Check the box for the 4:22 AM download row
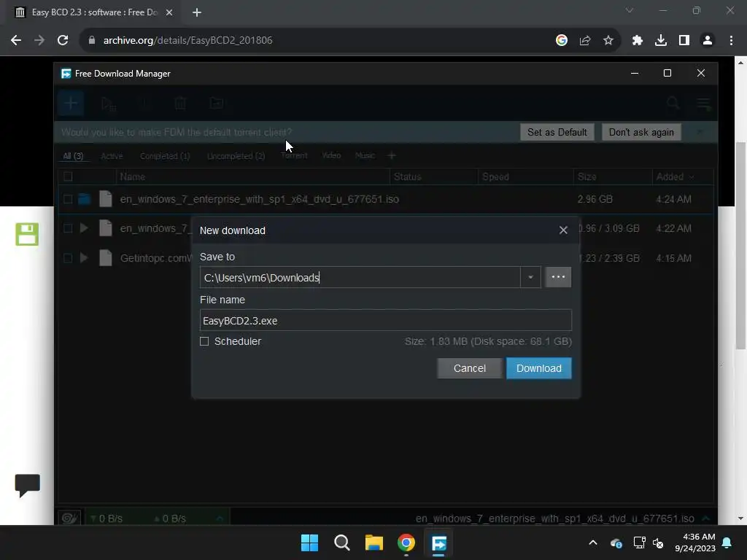Image resolution: width=747 pixels, height=560 pixels. (68, 228)
